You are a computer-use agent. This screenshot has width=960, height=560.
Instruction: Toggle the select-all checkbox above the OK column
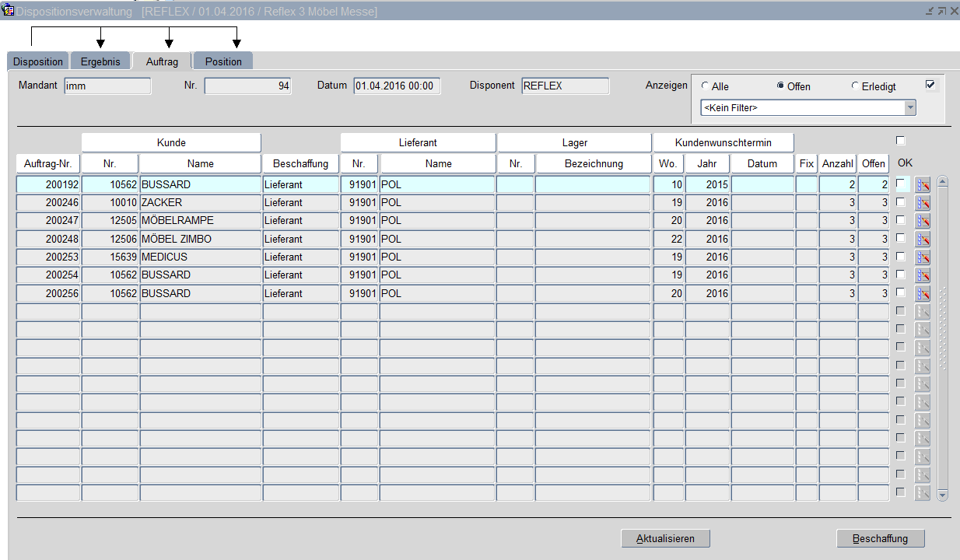(x=901, y=141)
